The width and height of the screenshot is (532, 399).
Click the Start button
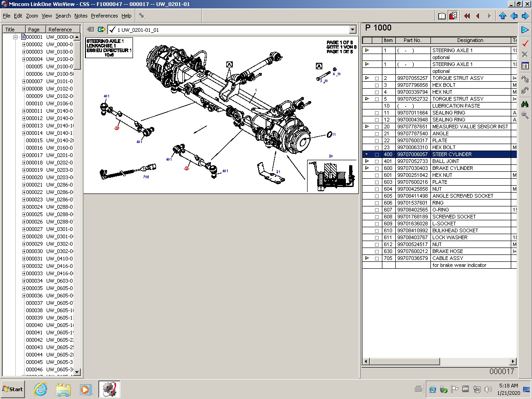12,389
